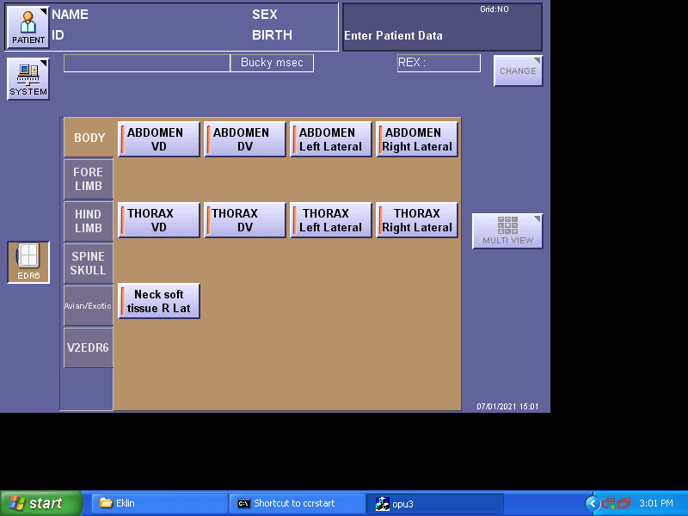Click the Bucky msec field
Screen dimensions: 688x516
pyautogui.click(x=272, y=63)
